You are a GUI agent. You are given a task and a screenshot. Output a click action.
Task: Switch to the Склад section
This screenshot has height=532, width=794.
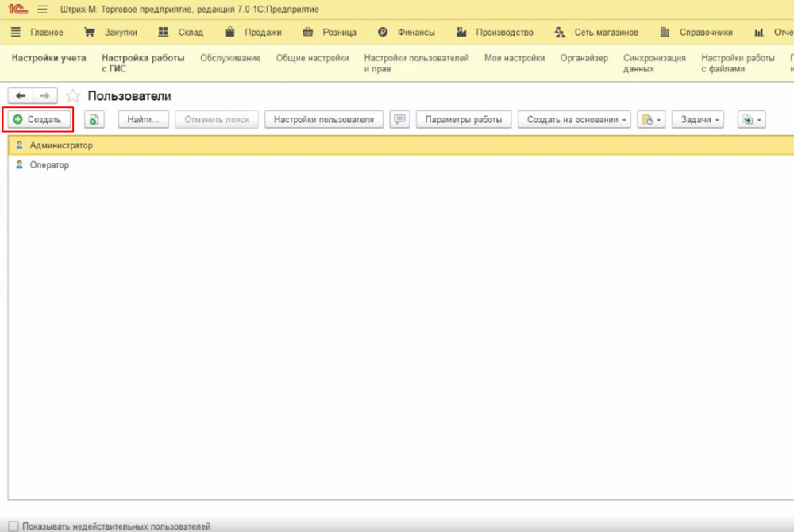181,33
